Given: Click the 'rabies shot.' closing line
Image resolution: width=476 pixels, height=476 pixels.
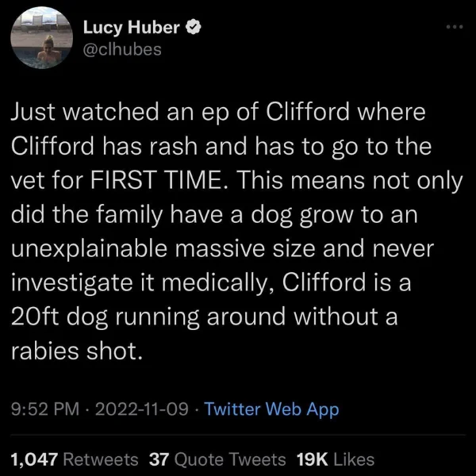Looking at the screenshot, I should (77, 351).
